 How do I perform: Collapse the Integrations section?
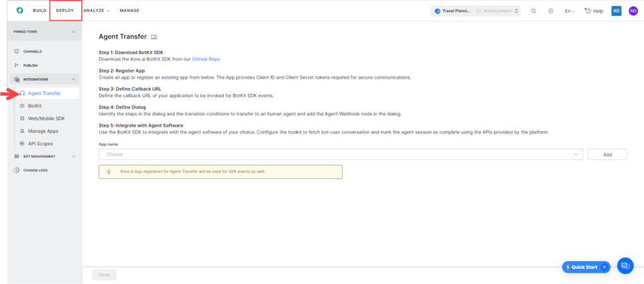click(74, 79)
